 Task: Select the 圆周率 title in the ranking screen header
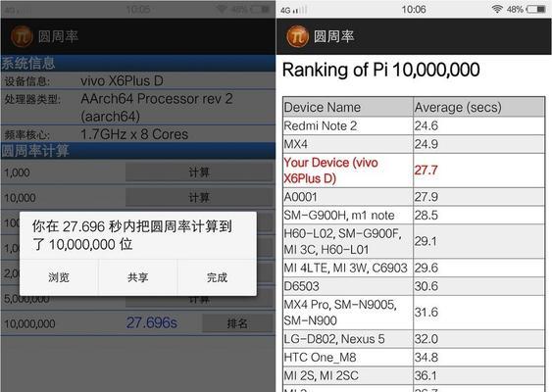[x=333, y=36]
